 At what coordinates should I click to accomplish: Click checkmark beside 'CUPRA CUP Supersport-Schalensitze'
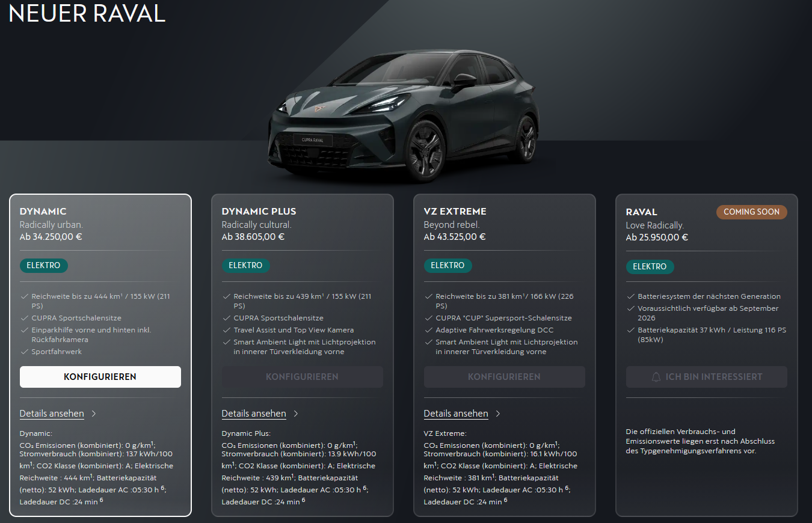[428, 318]
